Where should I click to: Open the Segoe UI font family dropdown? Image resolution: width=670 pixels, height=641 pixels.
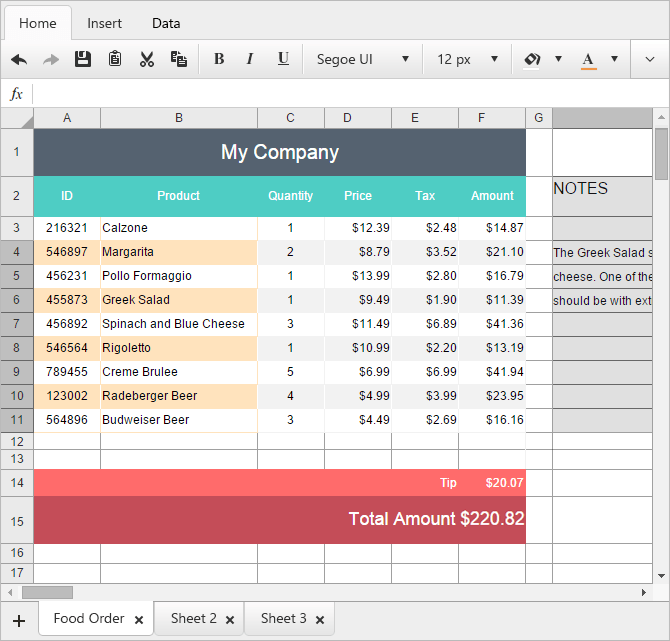pyautogui.click(x=363, y=59)
